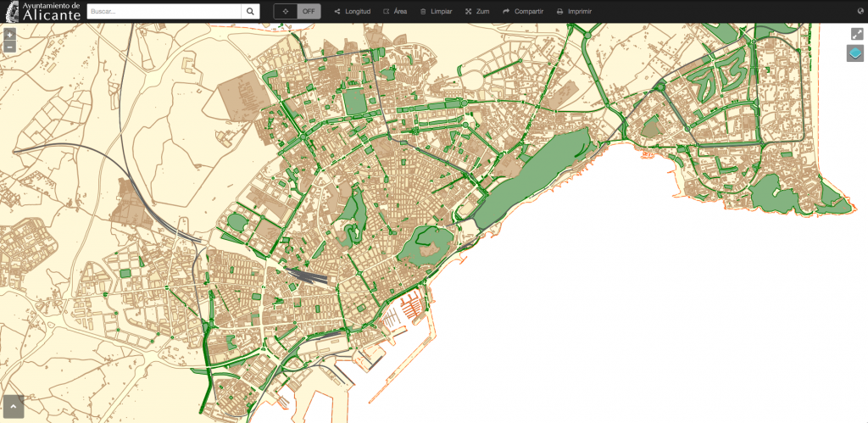The height and width of the screenshot is (423, 868).
Task: Zoom in with the plus button
Action: point(9,36)
